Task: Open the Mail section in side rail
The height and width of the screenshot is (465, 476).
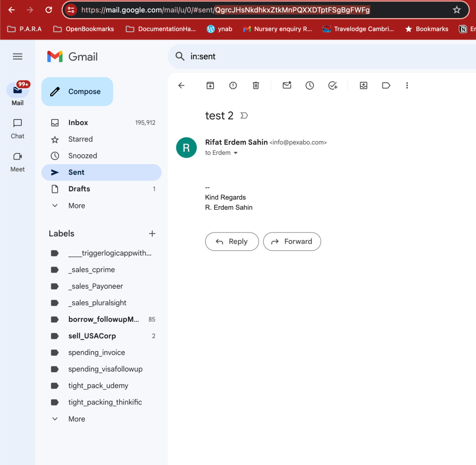Action: point(18,94)
